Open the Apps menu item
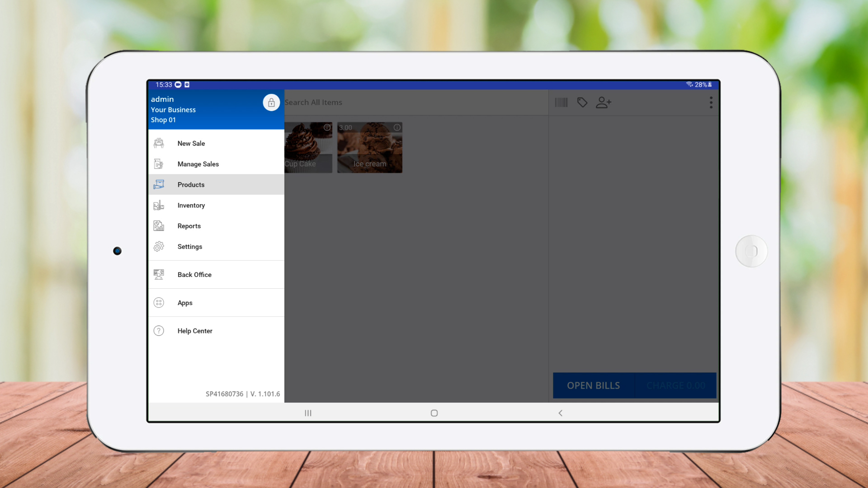The image size is (868, 488). 185,303
